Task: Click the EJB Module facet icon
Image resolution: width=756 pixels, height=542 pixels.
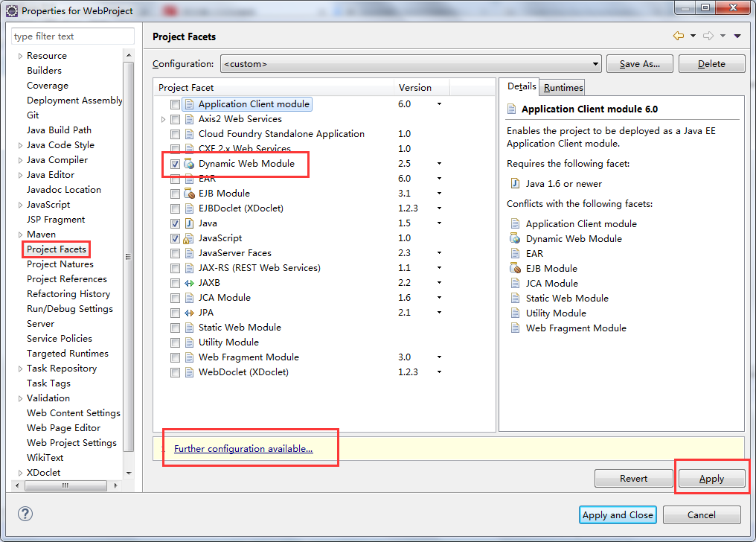Action: (190, 194)
